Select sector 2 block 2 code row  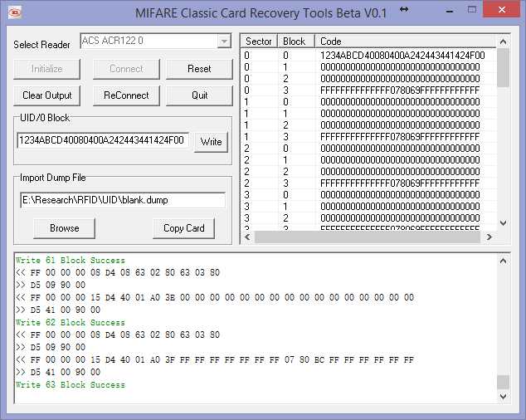[368, 172]
